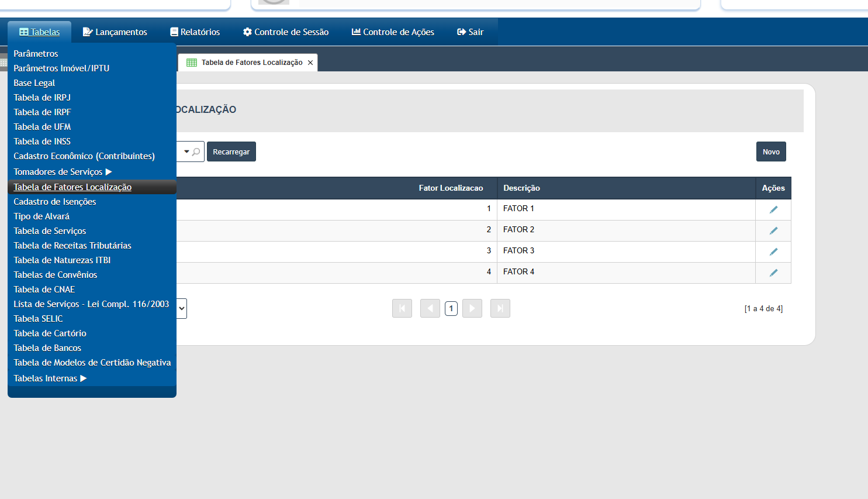The width and height of the screenshot is (868, 499).
Task: Go to the previous page arrow
Action: pyautogui.click(x=430, y=308)
